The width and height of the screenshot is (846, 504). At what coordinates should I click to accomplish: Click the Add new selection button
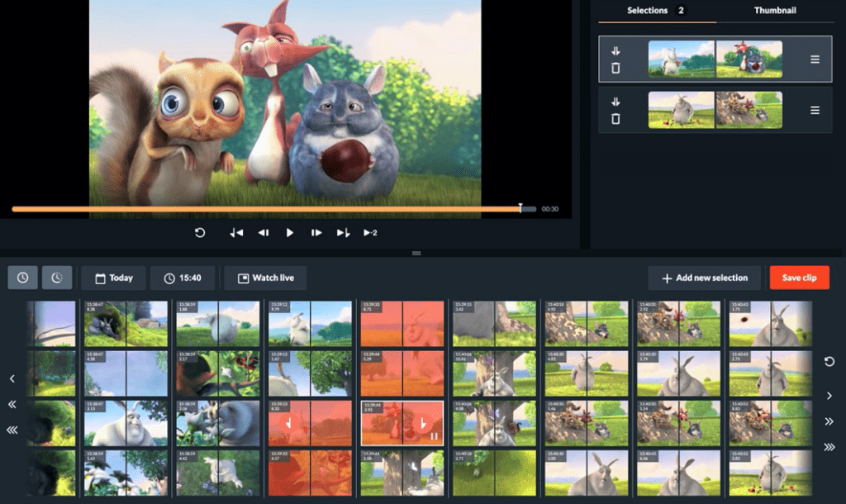point(704,278)
